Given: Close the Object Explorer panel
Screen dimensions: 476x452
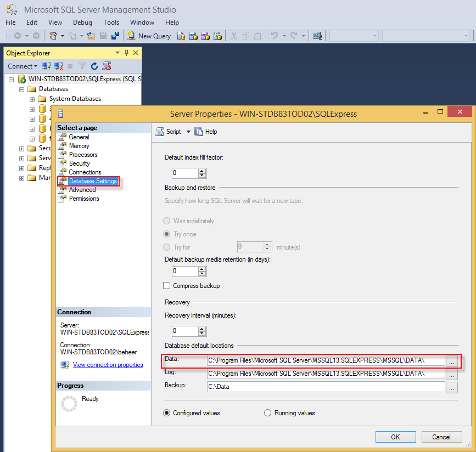Looking at the screenshot, I should tap(136, 53).
